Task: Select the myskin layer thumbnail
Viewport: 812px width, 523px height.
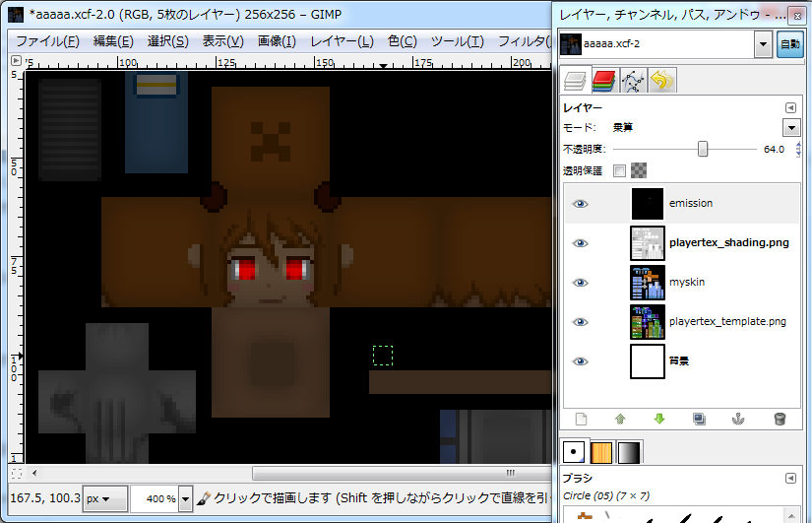Action: point(648,283)
